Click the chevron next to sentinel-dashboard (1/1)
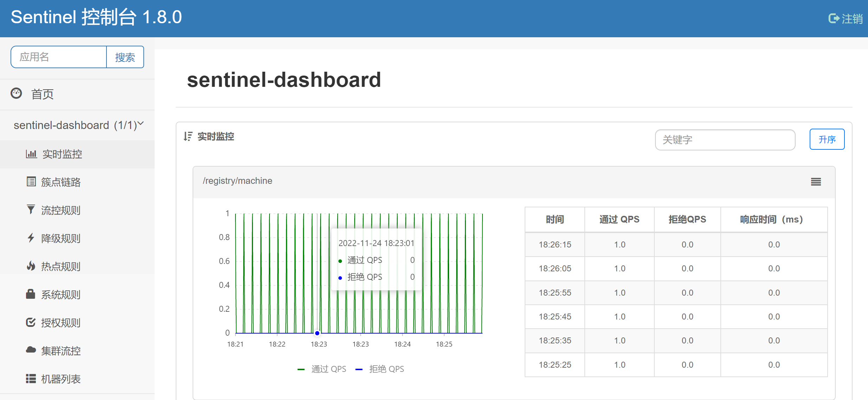868x400 pixels. (141, 123)
